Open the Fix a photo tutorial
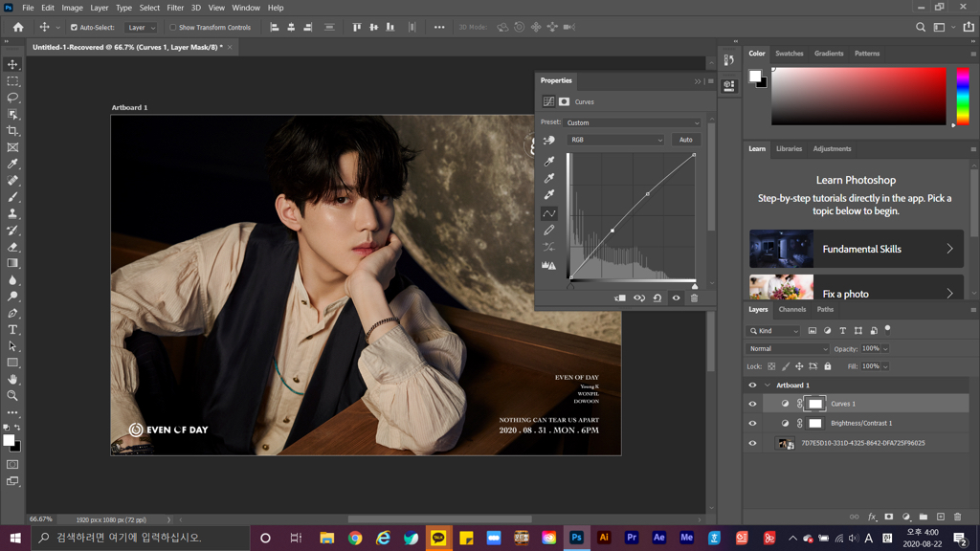980x551 pixels. (x=857, y=287)
